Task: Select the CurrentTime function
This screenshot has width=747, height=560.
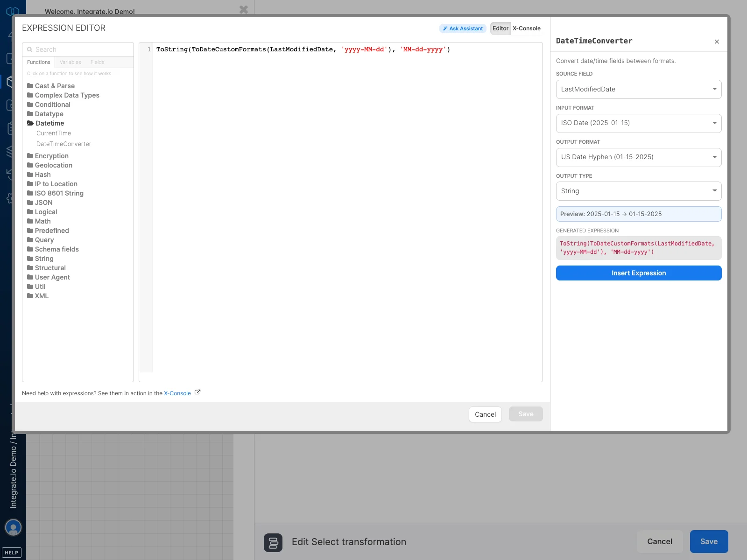Action: [x=54, y=133]
